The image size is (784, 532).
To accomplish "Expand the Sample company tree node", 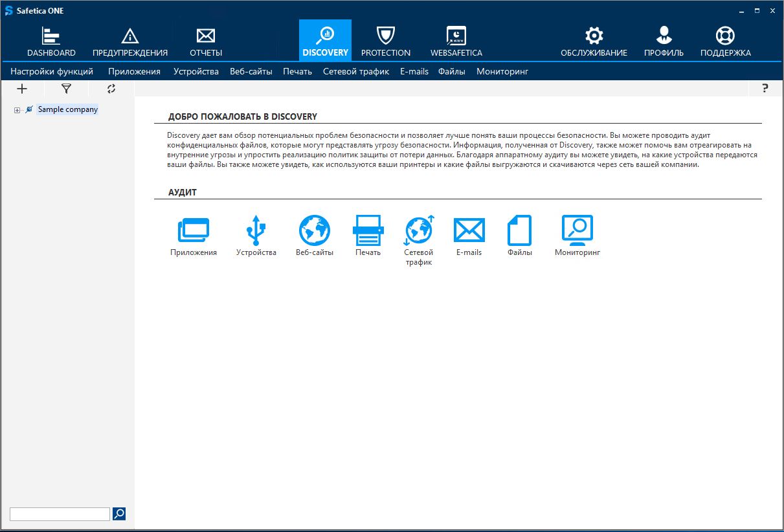I will [x=17, y=110].
